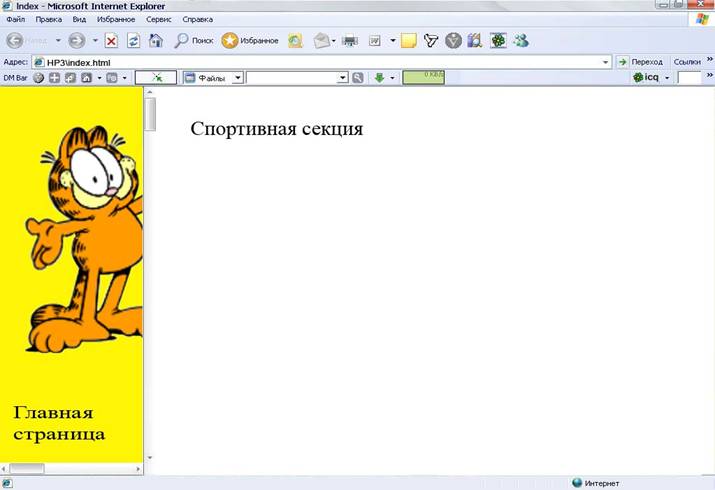Click the Ссылки links label
This screenshot has height=490, width=715.
click(x=687, y=62)
